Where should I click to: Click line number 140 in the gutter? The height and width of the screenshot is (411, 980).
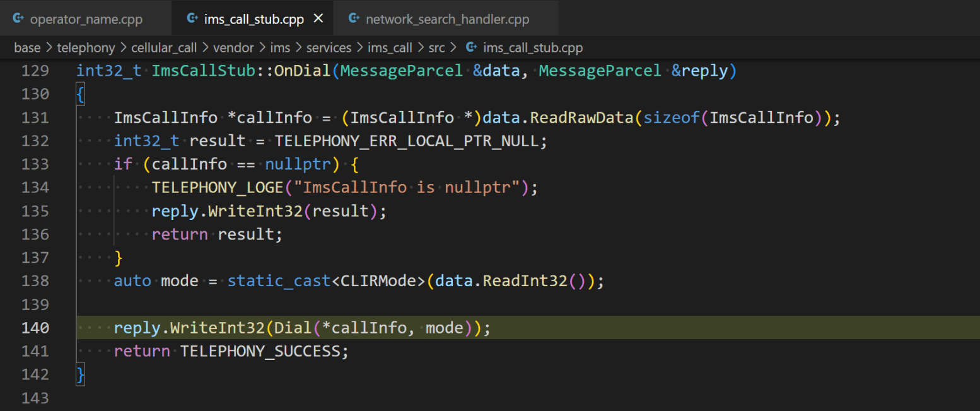pyautogui.click(x=35, y=328)
